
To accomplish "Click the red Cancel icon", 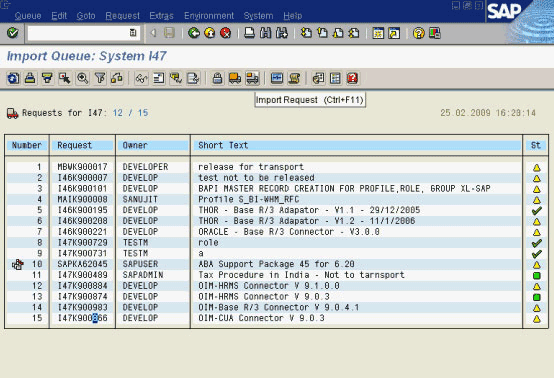I will [x=225, y=33].
